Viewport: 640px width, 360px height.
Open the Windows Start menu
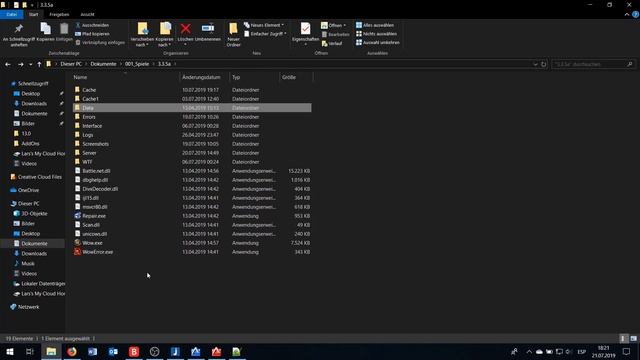9,351
